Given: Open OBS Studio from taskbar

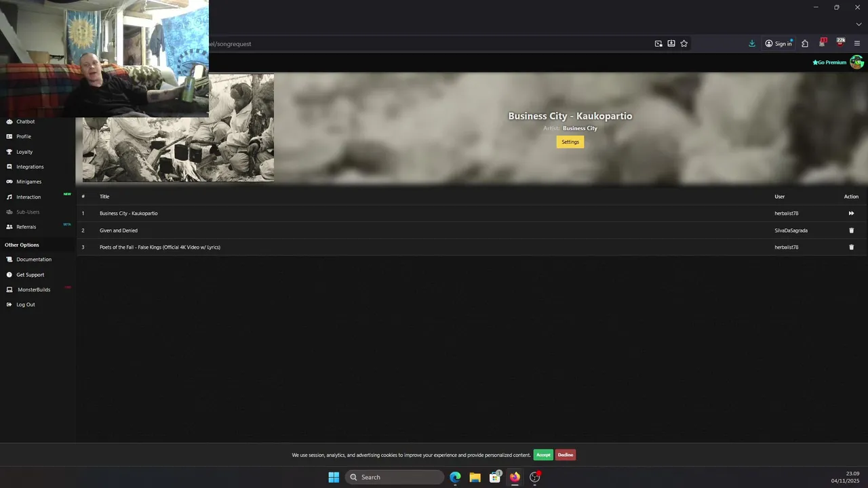Looking at the screenshot, I should 535,477.
